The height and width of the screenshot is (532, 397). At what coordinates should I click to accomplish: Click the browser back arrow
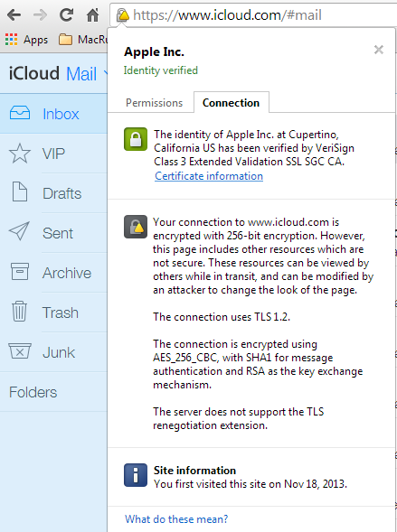pyautogui.click(x=14, y=15)
